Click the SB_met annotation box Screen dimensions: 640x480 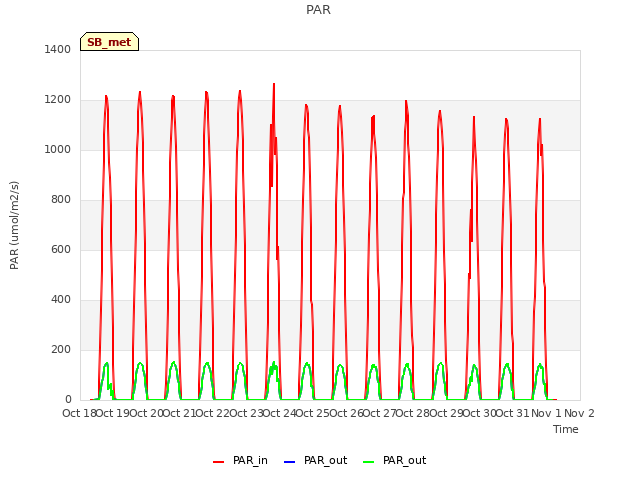click(109, 42)
